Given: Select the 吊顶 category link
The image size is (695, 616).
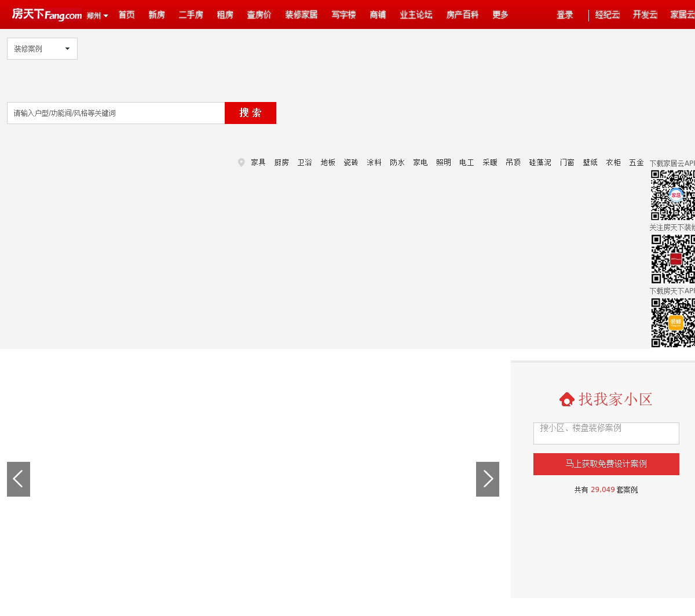Looking at the screenshot, I should click(x=513, y=163).
